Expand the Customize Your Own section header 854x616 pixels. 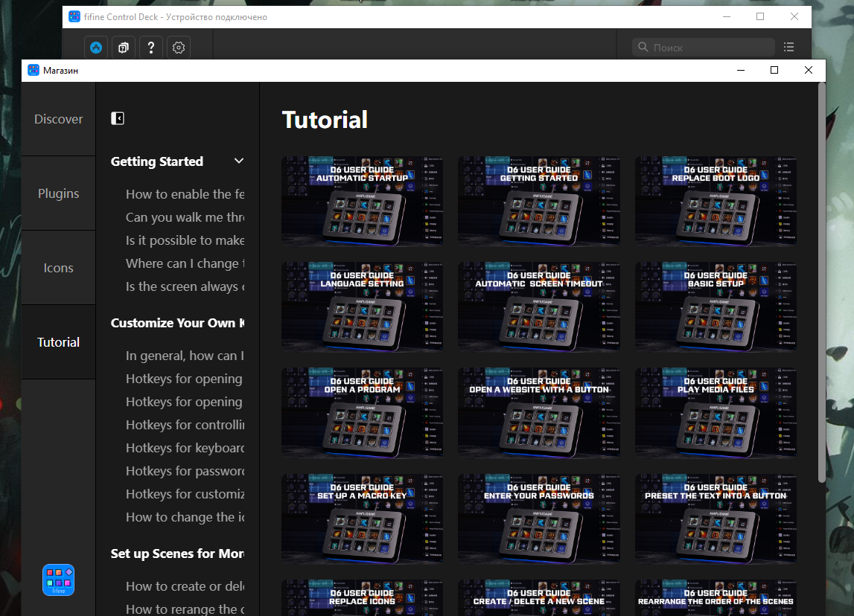click(176, 322)
